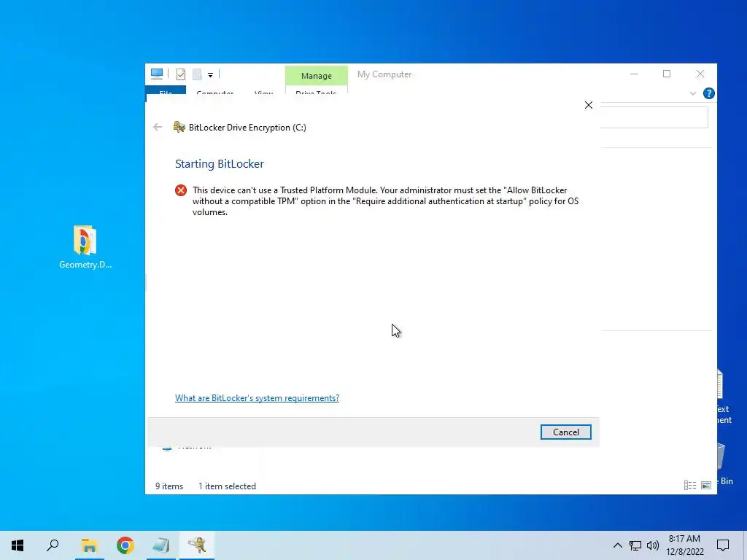Click the red error icon beside the TPM message

point(181,190)
